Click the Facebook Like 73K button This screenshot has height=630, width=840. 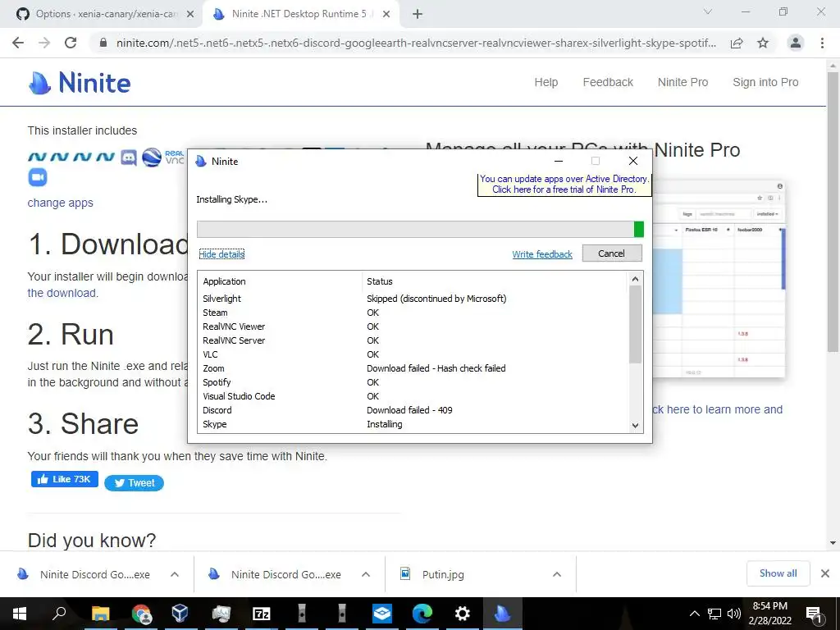[x=64, y=479]
